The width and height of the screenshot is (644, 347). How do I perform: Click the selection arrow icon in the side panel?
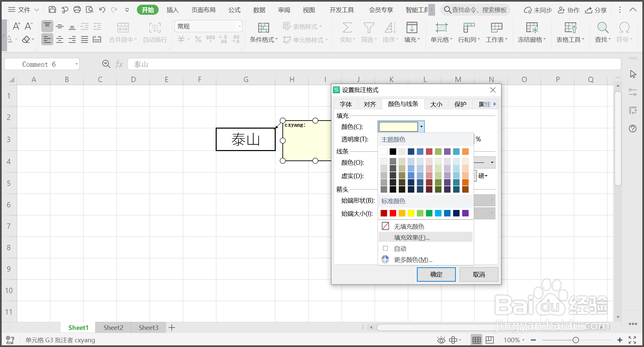coord(633,74)
